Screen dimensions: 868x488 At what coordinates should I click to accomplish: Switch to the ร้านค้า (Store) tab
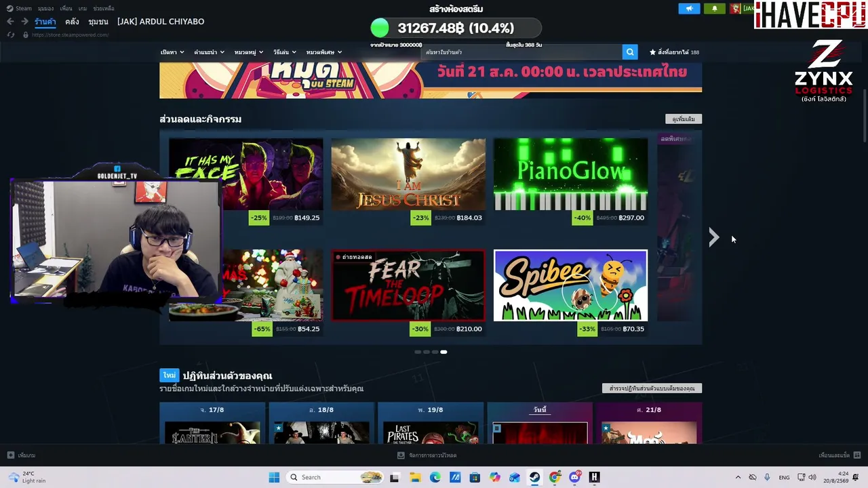(x=45, y=22)
